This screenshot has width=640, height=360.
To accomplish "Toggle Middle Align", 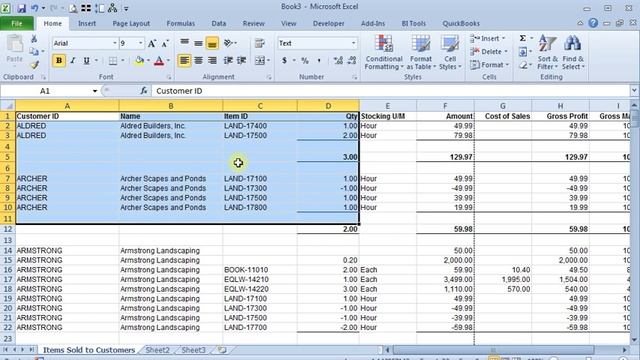I will [198, 43].
